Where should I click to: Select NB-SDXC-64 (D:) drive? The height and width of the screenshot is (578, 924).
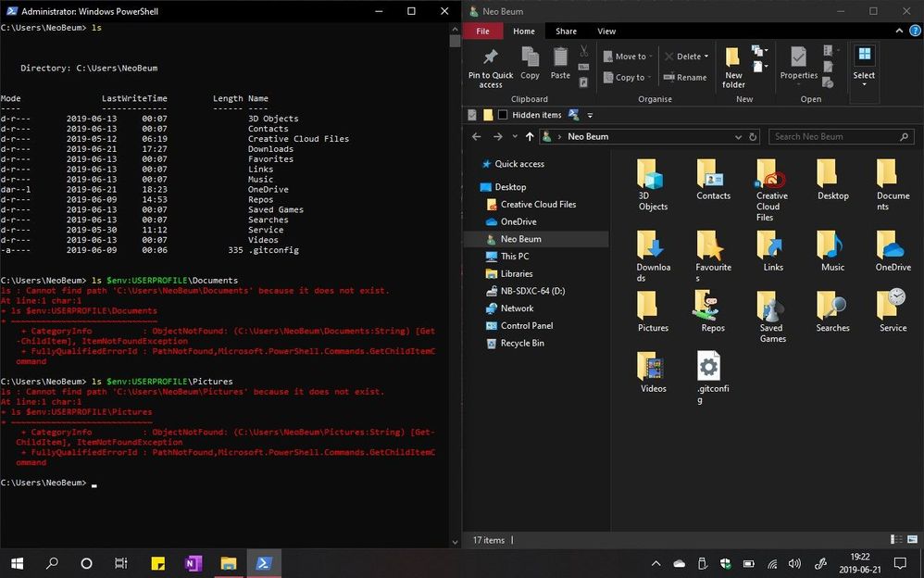click(526, 291)
